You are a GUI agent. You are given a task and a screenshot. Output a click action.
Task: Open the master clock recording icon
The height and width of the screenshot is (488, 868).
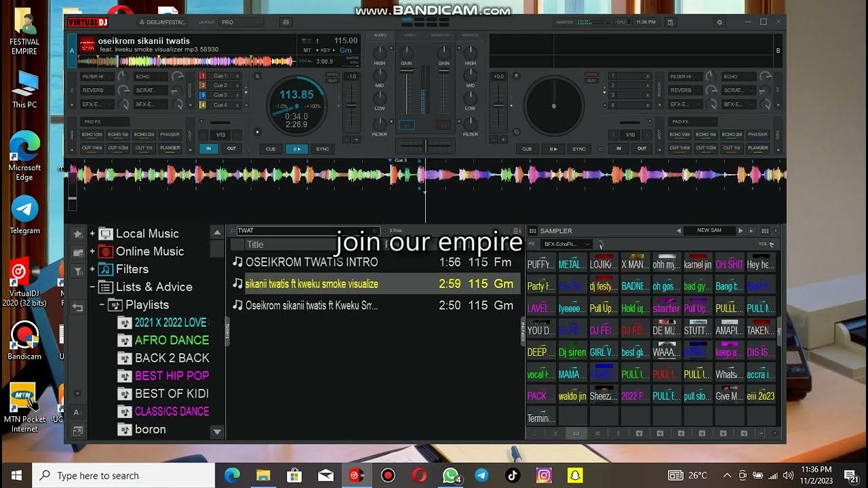[671, 22]
